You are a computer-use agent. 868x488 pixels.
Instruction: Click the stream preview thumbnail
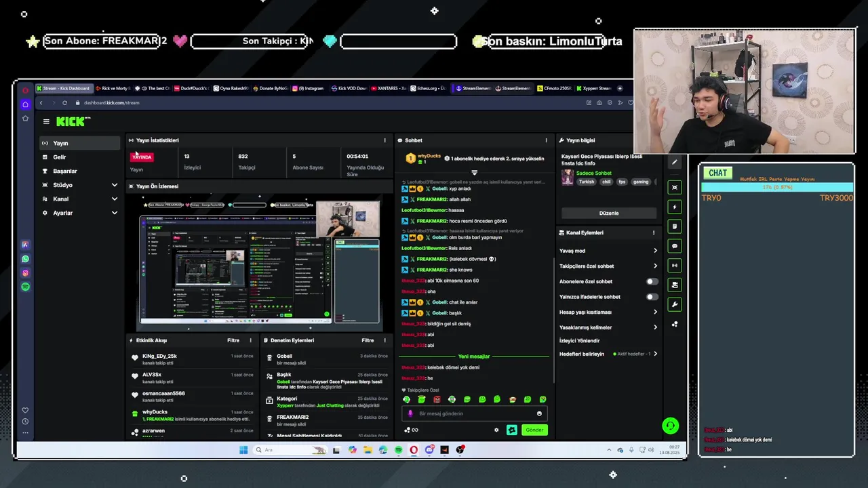(x=260, y=262)
